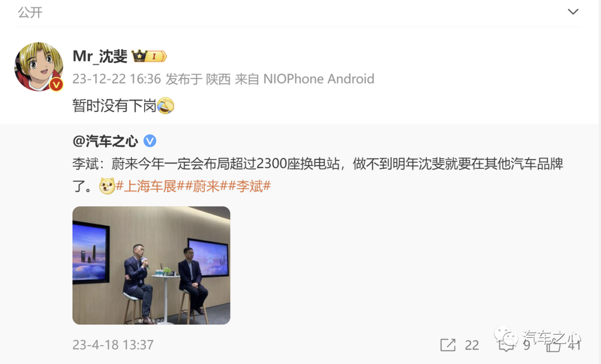Open the repost icon showing 22
This screenshot has width=601, height=364.
coord(447,345)
